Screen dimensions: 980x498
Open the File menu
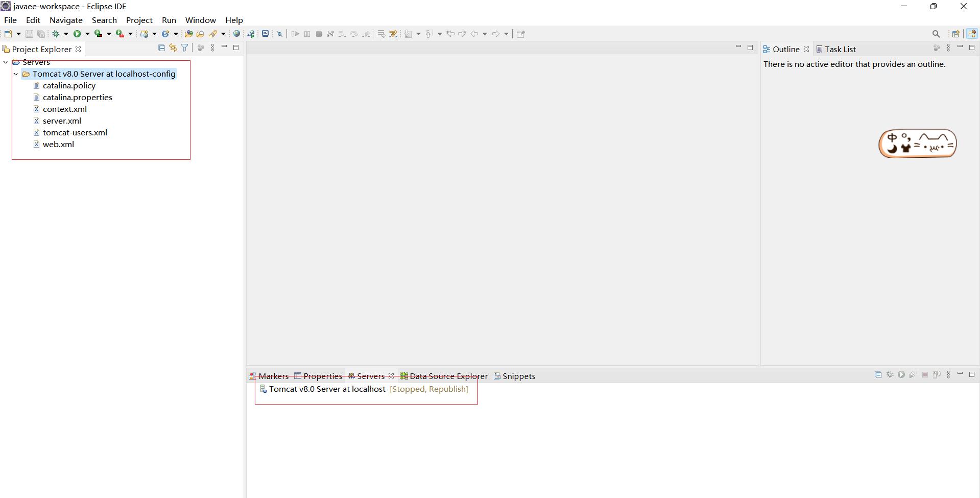(10, 20)
